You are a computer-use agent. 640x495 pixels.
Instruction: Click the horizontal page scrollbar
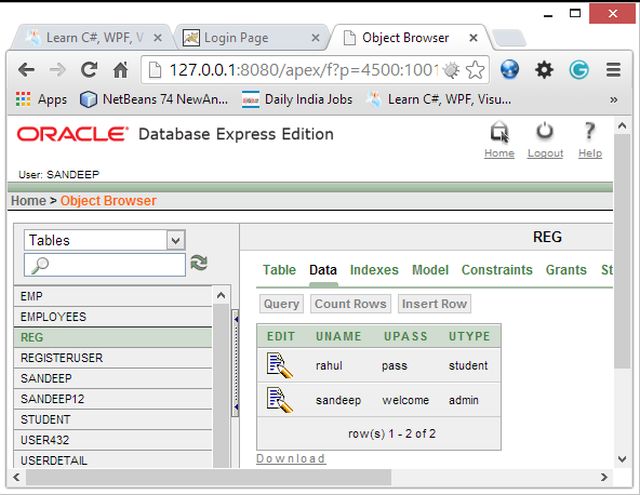(x=208, y=477)
